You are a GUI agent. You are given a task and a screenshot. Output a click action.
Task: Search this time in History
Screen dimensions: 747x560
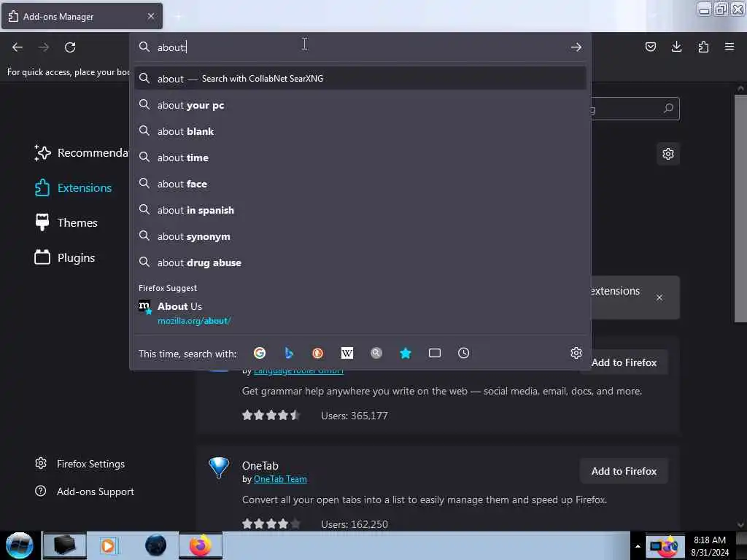coord(463,353)
